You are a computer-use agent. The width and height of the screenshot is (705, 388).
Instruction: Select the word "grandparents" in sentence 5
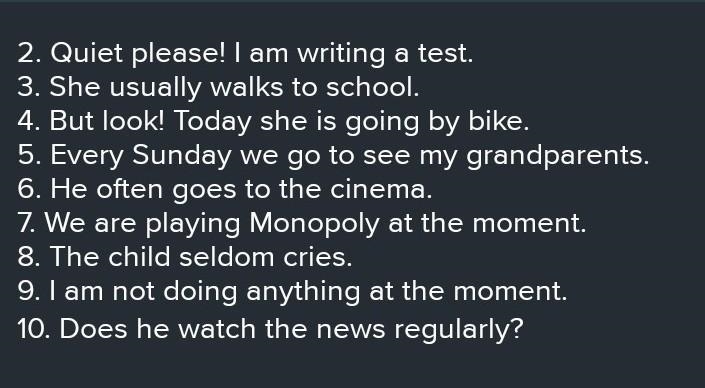[555, 156]
